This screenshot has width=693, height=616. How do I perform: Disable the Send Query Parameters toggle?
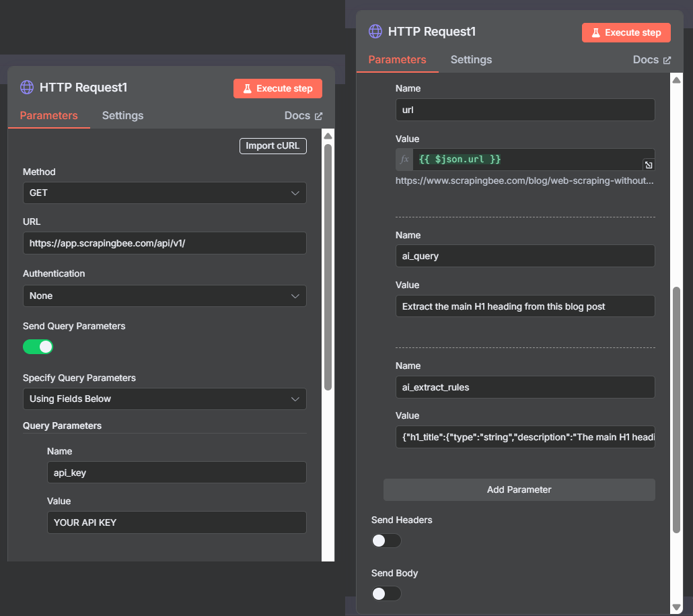(x=38, y=347)
